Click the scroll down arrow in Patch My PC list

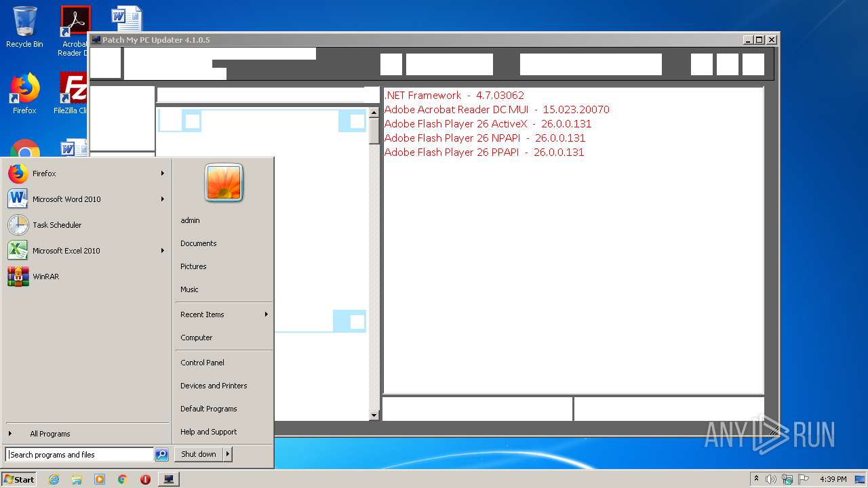tap(374, 415)
